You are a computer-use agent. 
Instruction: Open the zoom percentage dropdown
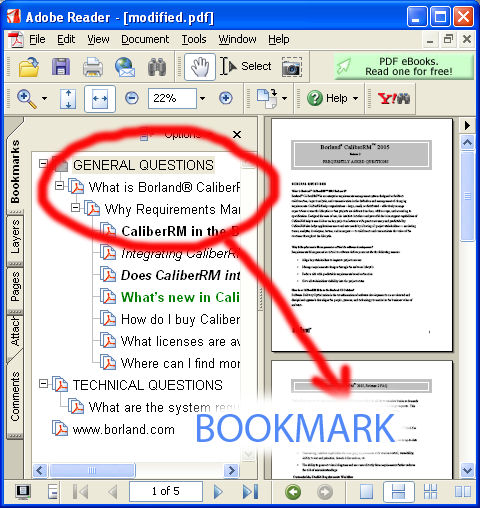point(202,98)
